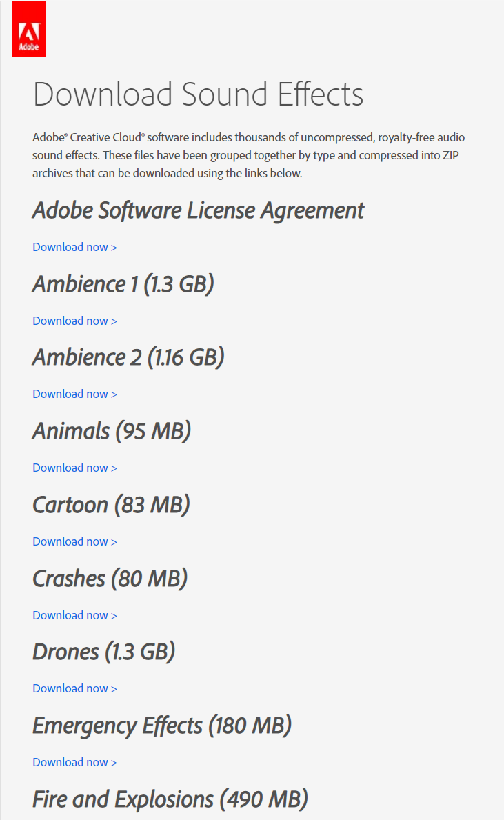The image size is (504, 820).
Task: Click Download now under Emergency Effects
Action: 74,762
